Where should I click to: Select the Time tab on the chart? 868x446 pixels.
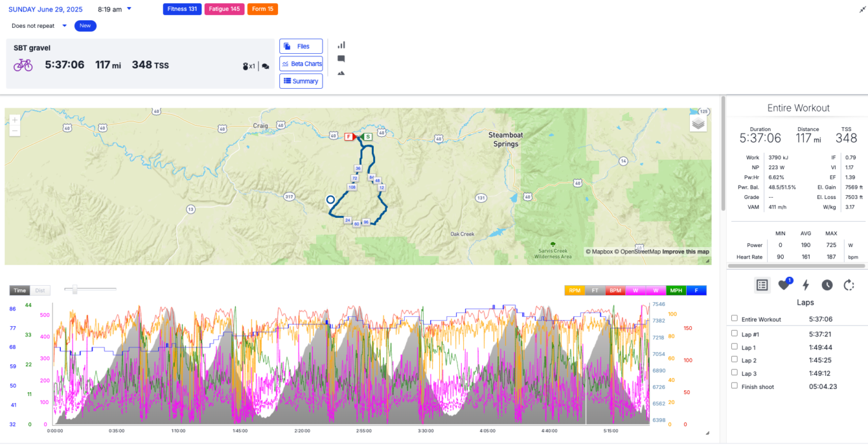(20, 290)
